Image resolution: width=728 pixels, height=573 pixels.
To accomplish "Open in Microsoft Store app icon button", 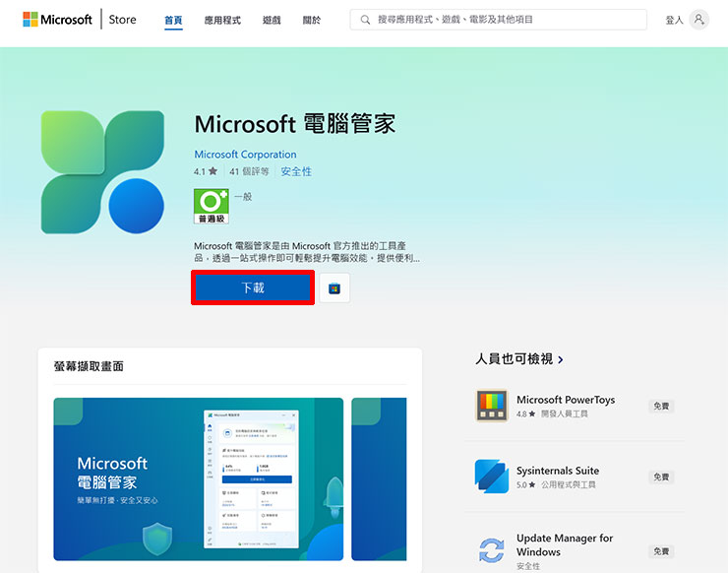I will 334,288.
